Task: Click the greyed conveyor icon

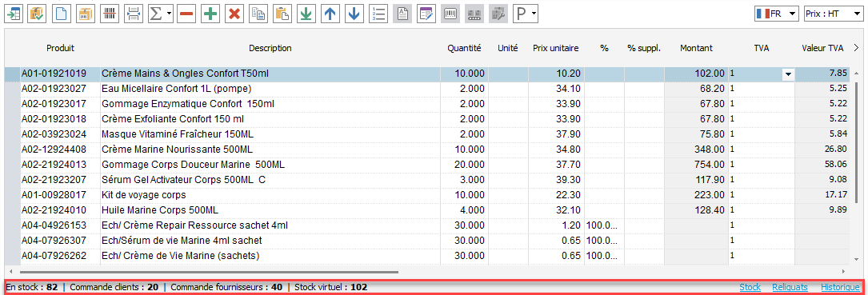Action: pyautogui.click(x=474, y=14)
